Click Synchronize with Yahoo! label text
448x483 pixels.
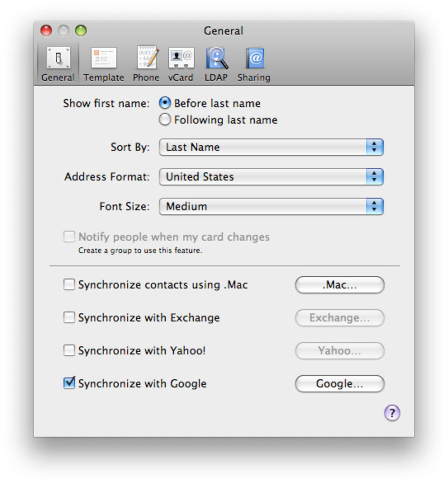click(x=142, y=350)
